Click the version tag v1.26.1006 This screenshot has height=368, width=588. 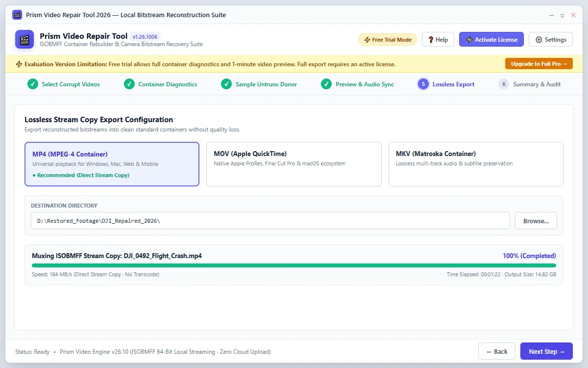pyautogui.click(x=146, y=36)
